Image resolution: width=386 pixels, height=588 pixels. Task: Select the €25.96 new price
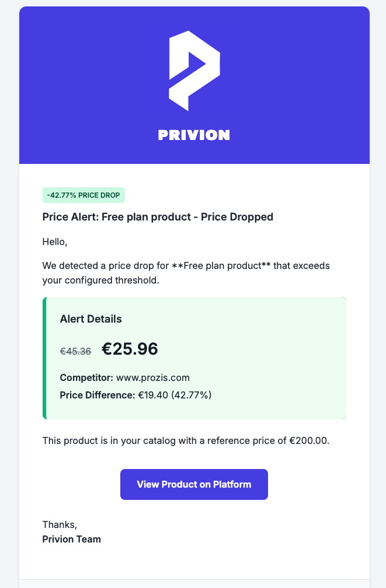129,349
